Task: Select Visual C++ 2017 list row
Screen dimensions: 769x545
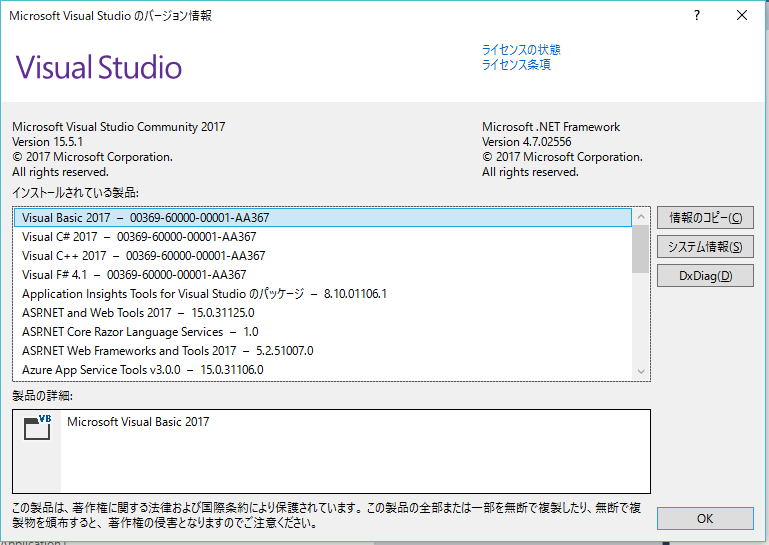Action: coord(323,256)
